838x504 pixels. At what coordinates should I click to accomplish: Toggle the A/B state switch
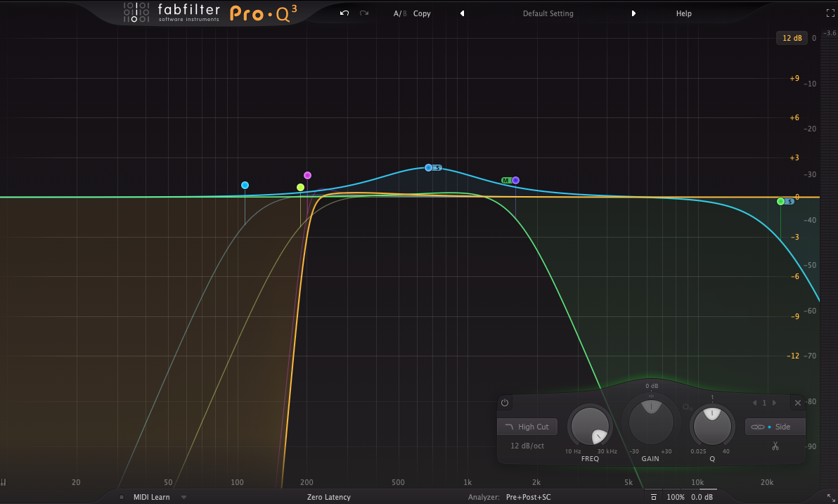[399, 13]
